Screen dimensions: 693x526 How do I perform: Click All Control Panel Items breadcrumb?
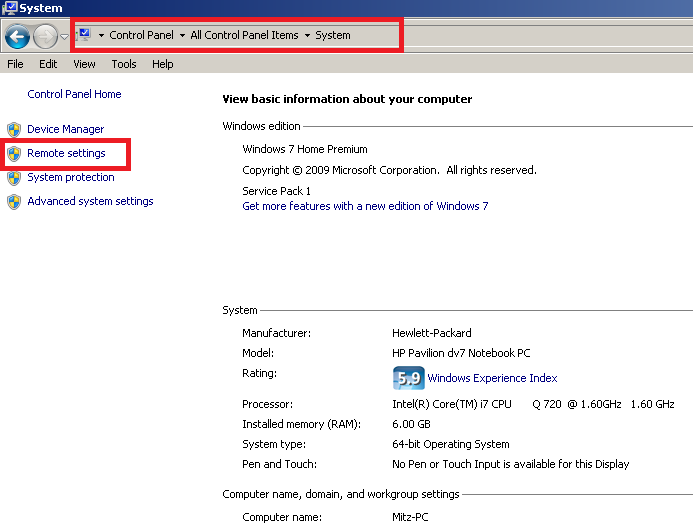[x=244, y=35]
